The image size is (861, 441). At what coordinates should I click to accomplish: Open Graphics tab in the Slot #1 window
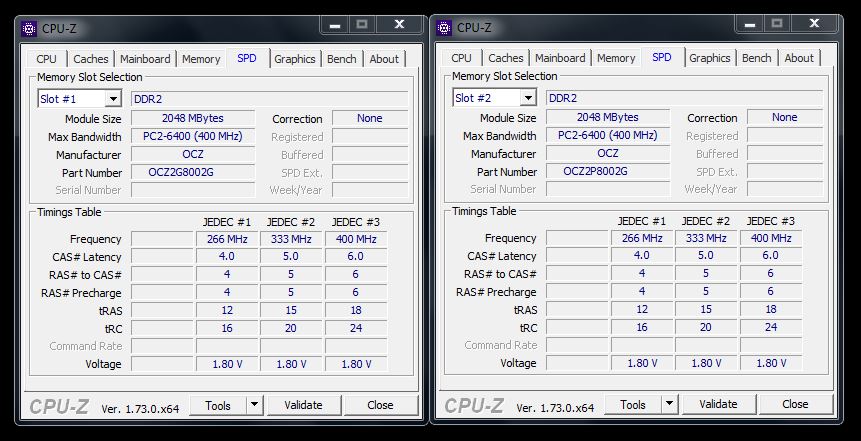[295, 59]
